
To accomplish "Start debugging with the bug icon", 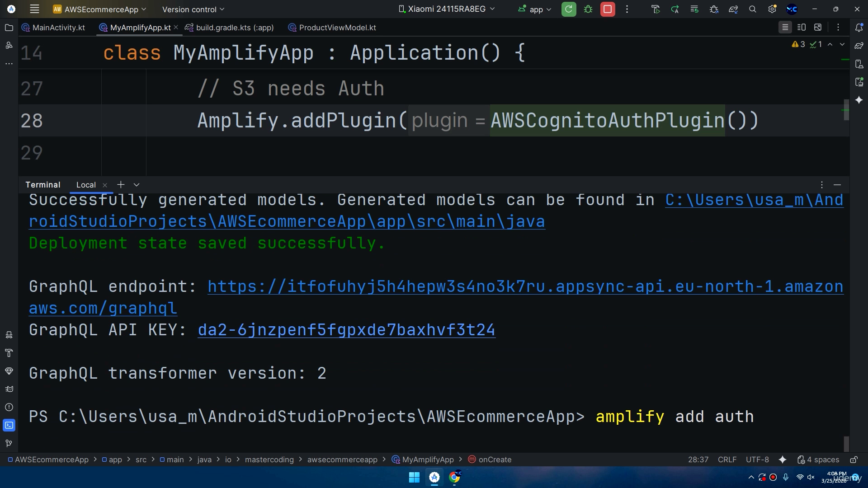I will [x=588, y=9].
